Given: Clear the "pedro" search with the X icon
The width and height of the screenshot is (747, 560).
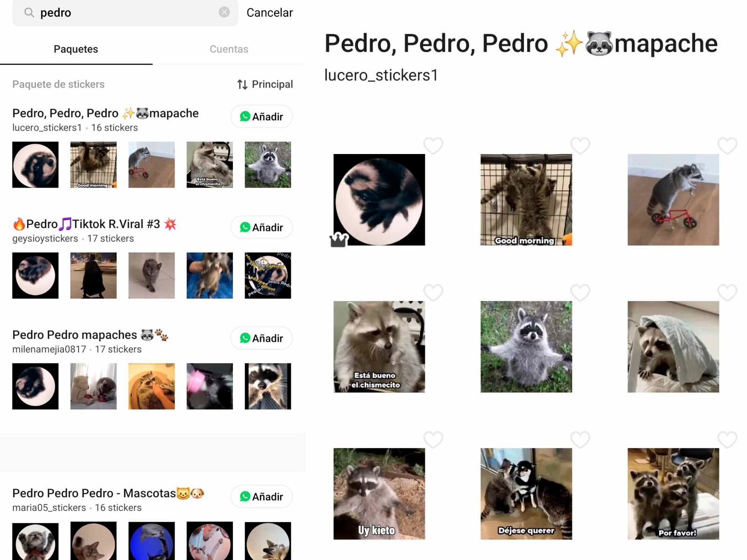Looking at the screenshot, I should 223,13.
